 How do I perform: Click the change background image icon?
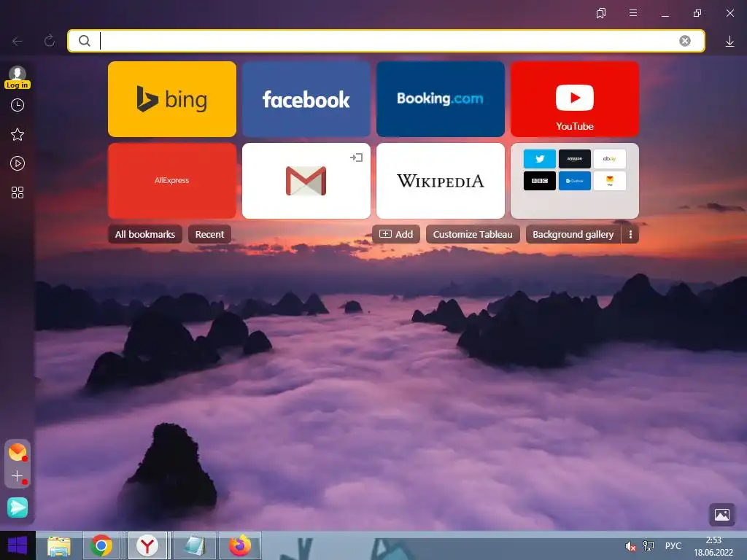pos(721,515)
